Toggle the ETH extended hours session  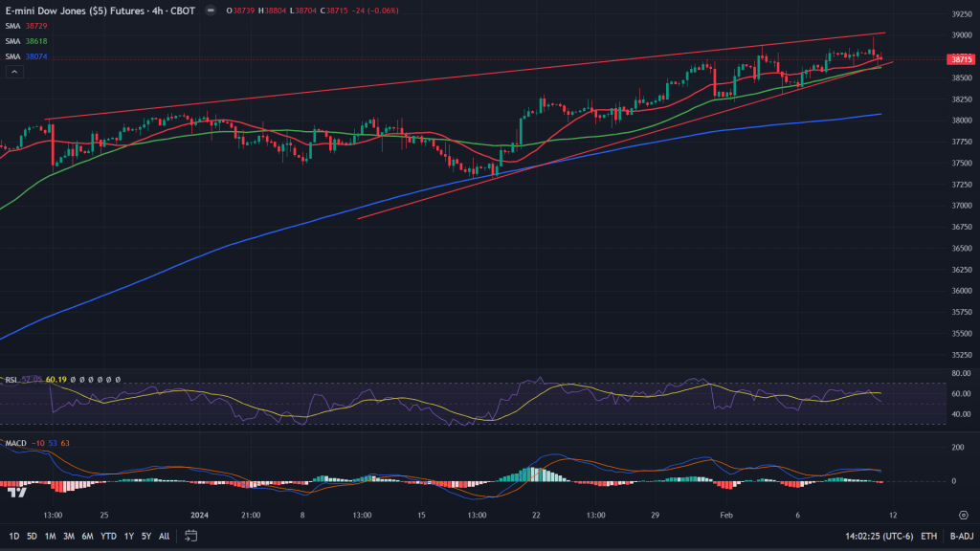(929, 537)
